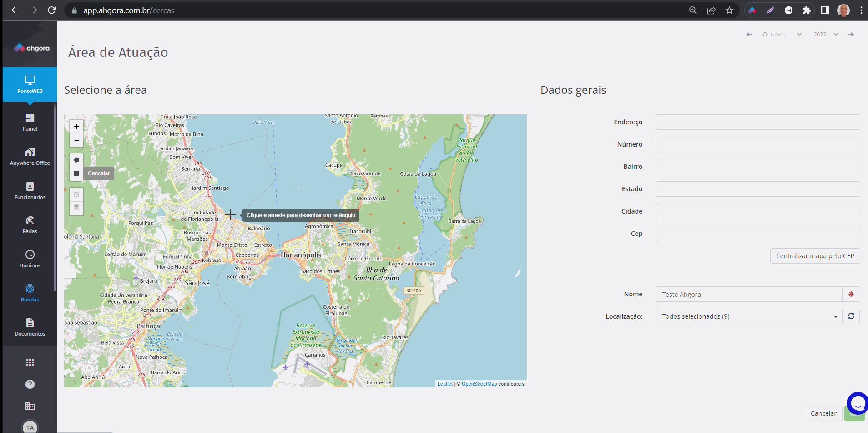Open the Leaflet attribution link
The height and width of the screenshot is (433, 868).
[445, 384]
